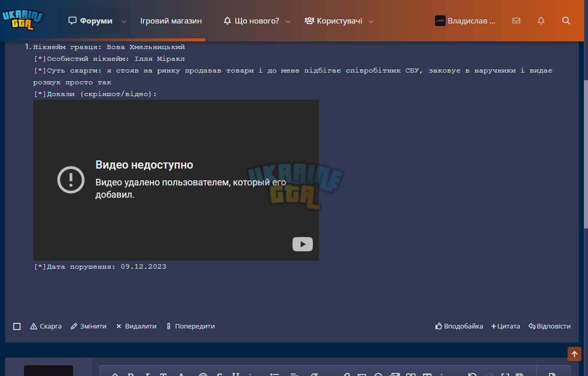Click the text 'Докази (скріншот/відео):'
Image resolution: width=588 pixels, height=376 pixels.
[102, 94]
